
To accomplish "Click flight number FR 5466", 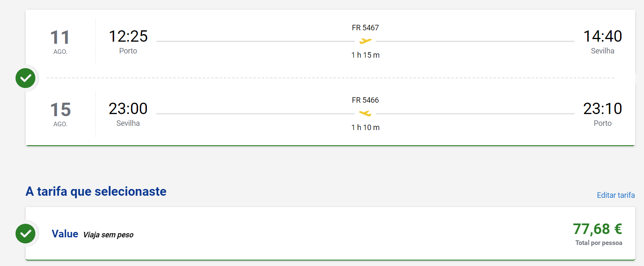I will 365,100.
